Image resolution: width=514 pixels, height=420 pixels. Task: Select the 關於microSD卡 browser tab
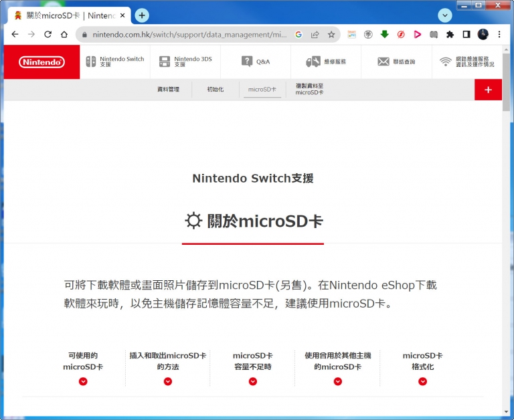coord(70,15)
